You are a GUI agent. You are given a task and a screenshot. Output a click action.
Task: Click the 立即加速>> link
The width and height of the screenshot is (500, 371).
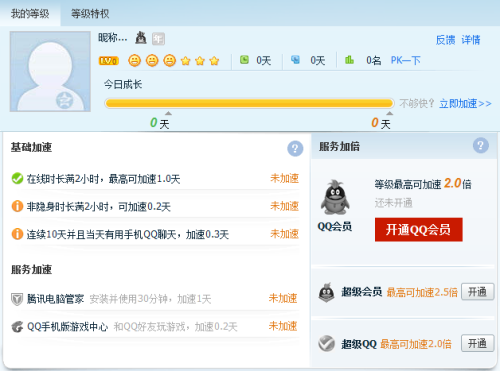click(465, 104)
